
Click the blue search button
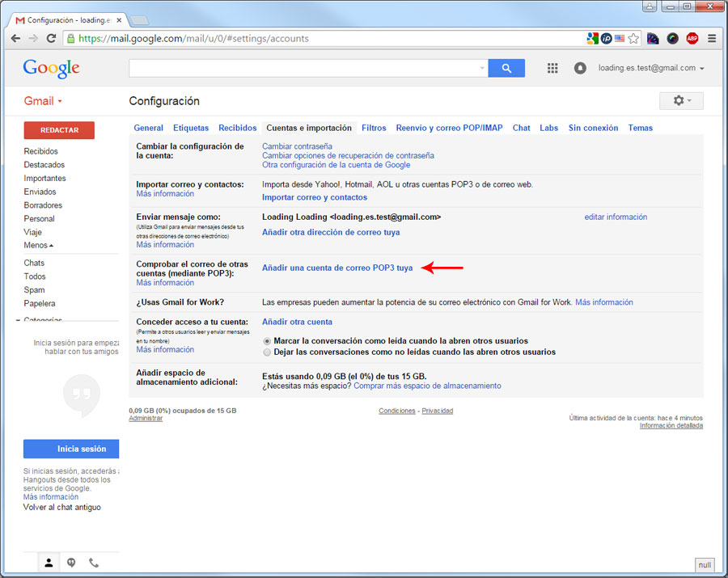(506, 68)
